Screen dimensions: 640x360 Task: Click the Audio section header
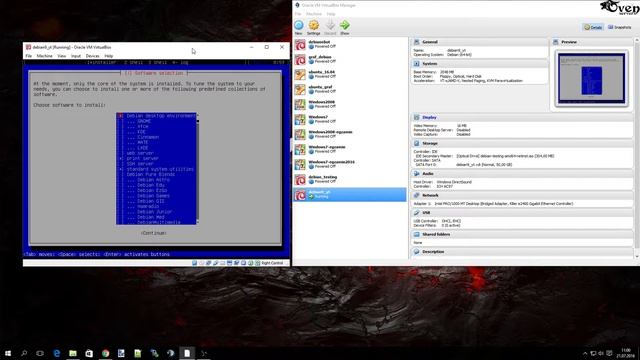pyautogui.click(x=522, y=174)
